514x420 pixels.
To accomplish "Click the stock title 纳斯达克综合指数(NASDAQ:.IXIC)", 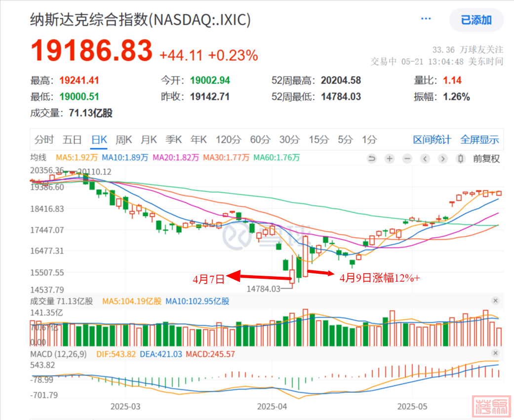I will [140, 20].
